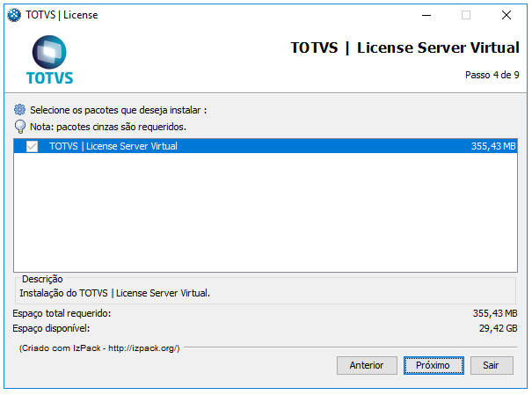The image size is (532, 395).
Task: Go back with the Anterior button
Action: (x=366, y=365)
